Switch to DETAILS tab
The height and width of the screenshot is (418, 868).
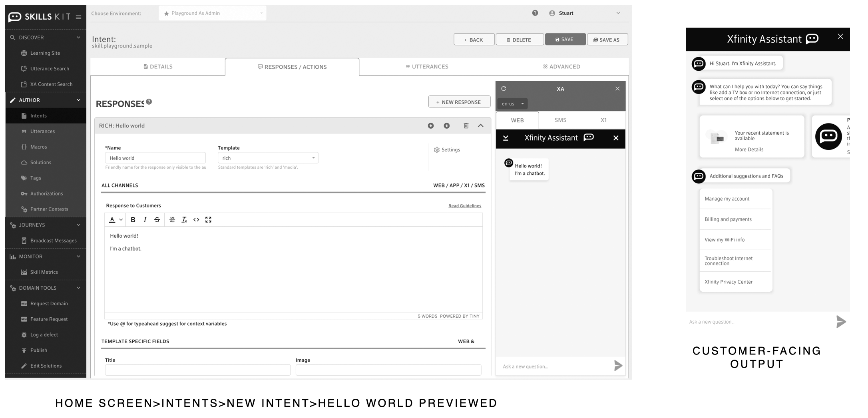click(158, 66)
